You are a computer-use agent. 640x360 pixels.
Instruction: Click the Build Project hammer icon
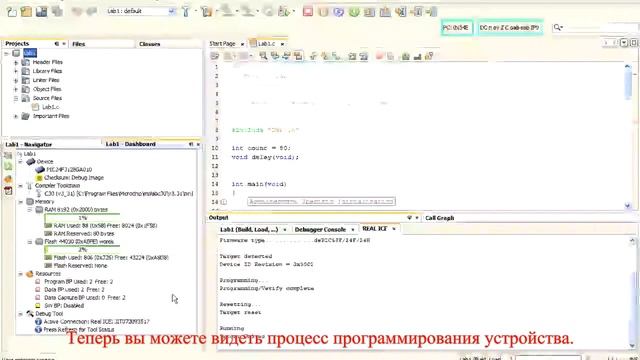(x=186, y=11)
